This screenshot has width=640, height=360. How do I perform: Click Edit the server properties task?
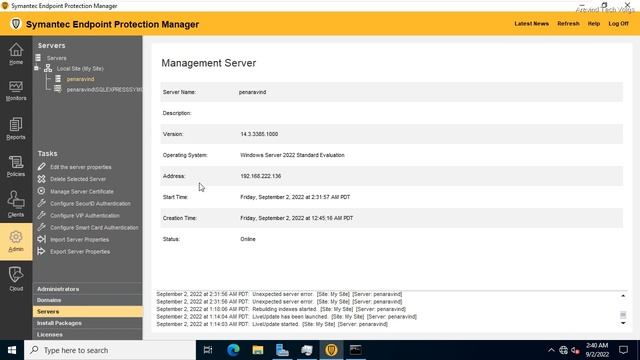(80, 167)
